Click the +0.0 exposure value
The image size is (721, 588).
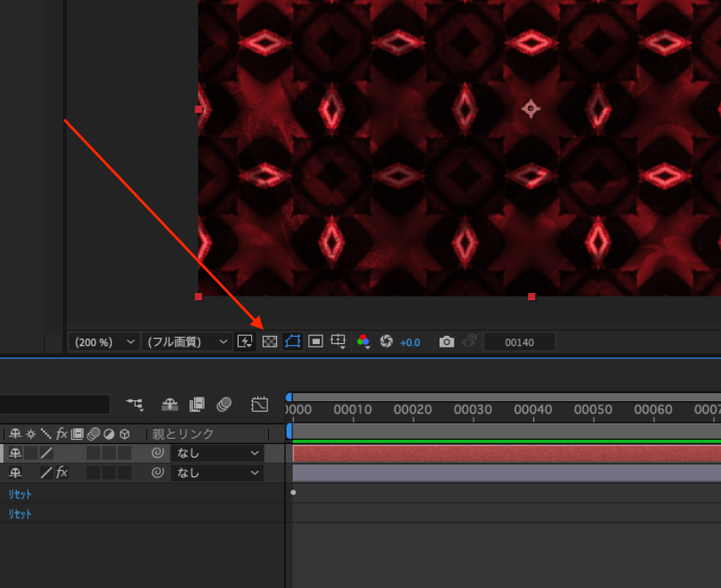410,342
